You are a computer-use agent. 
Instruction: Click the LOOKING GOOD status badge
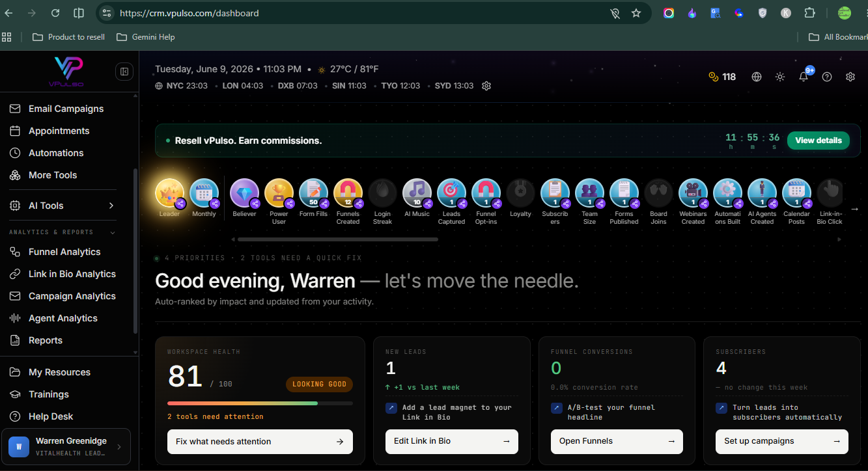(x=319, y=384)
